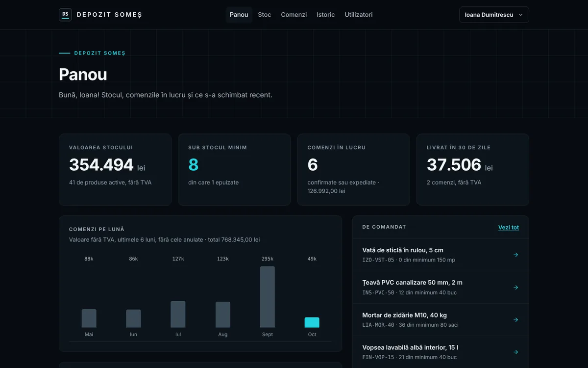Open arrow for Mortar de zidărie M10
The width and height of the screenshot is (588, 368).
pos(515,319)
